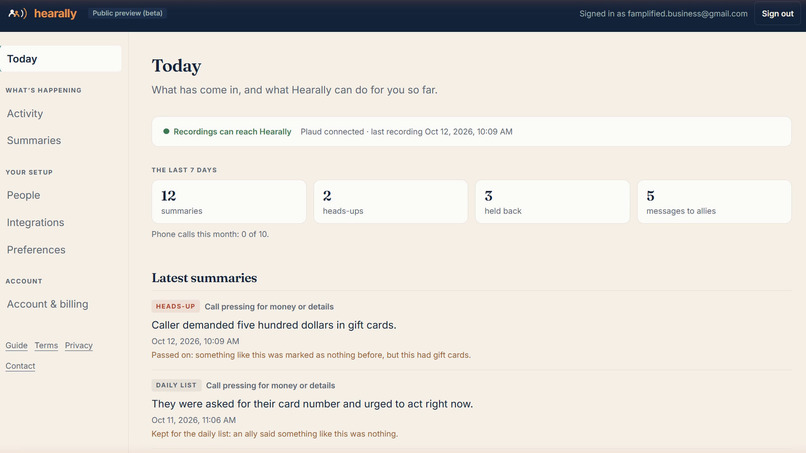Open 'They were asked for their card number' summary
This screenshot has height=453, width=806.
[312, 404]
